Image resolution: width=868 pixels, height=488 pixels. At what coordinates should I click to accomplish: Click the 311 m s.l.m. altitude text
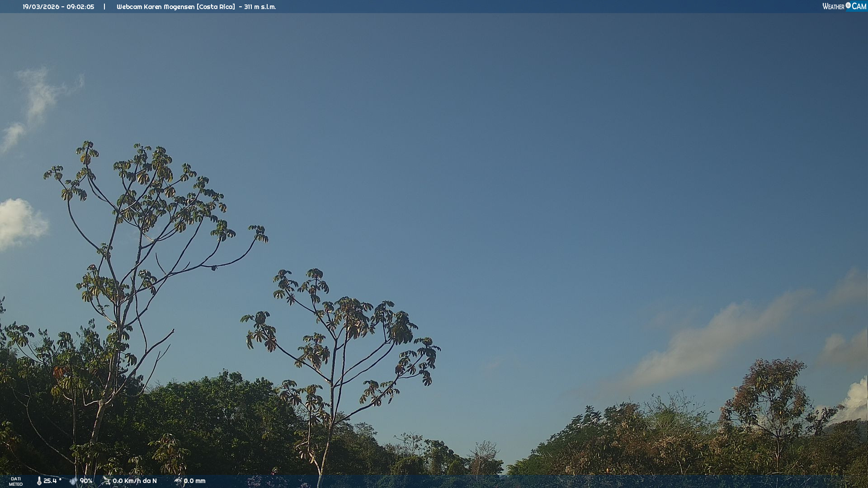pos(260,7)
